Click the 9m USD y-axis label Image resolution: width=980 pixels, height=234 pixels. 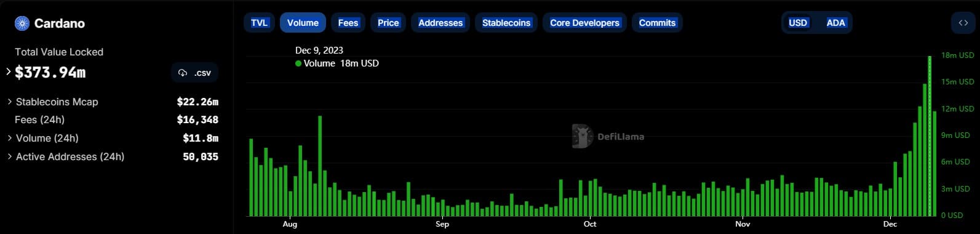(x=955, y=135)
